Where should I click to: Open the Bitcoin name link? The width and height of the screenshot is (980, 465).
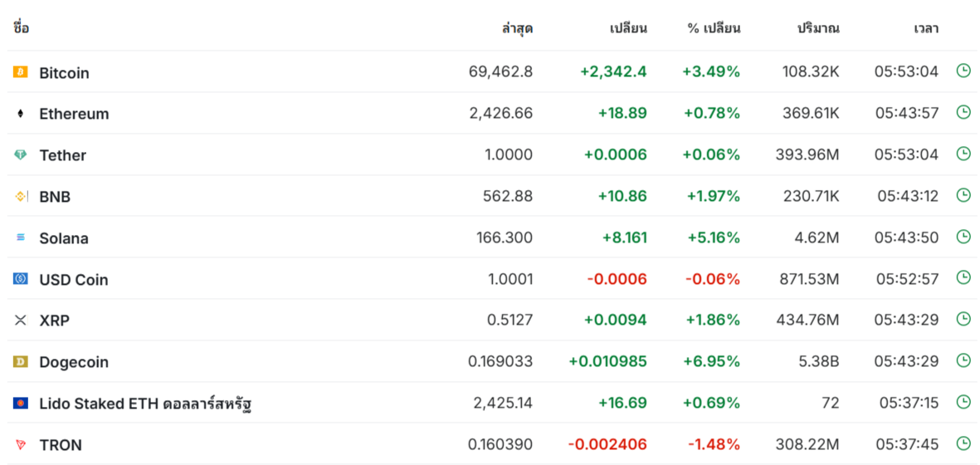(x=64, y=73)
